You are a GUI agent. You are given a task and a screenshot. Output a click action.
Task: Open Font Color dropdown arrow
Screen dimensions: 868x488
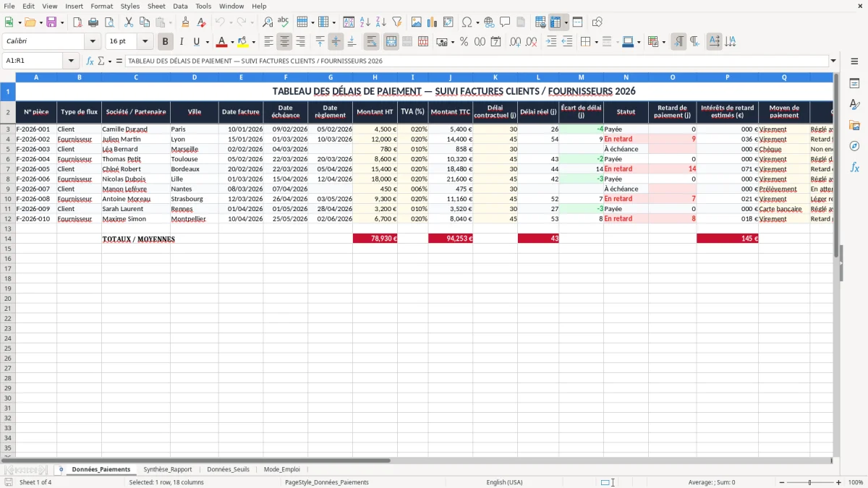(x=232, y=42)
